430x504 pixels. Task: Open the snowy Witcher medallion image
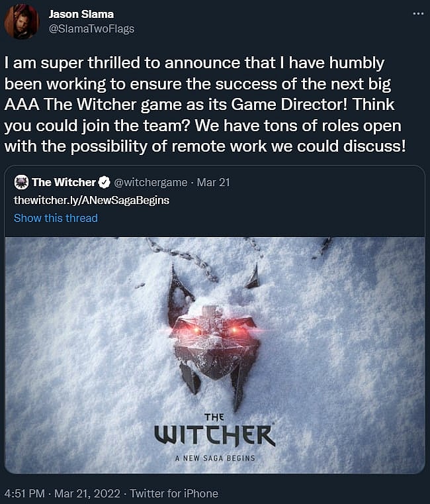[x=215, y=355]
